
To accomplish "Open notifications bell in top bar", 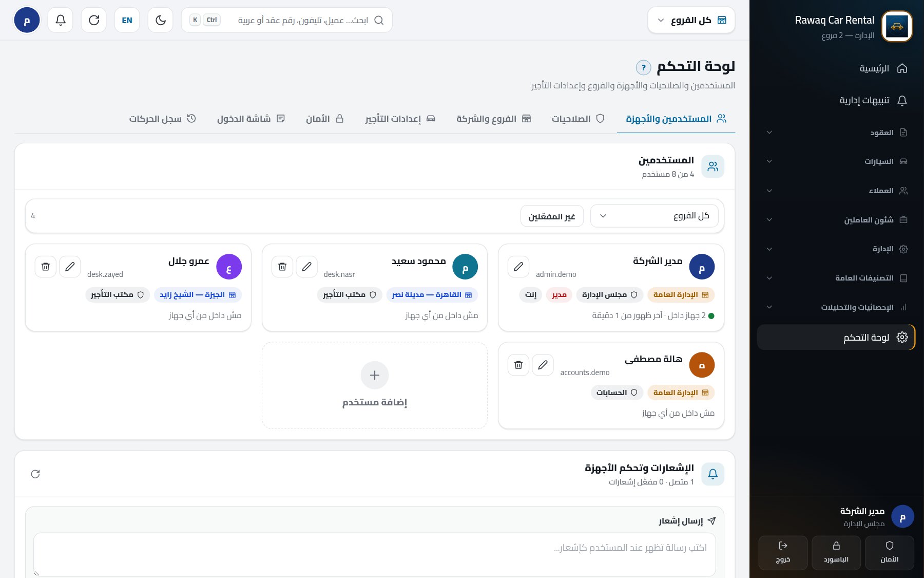I will click(x=61, y=20).
